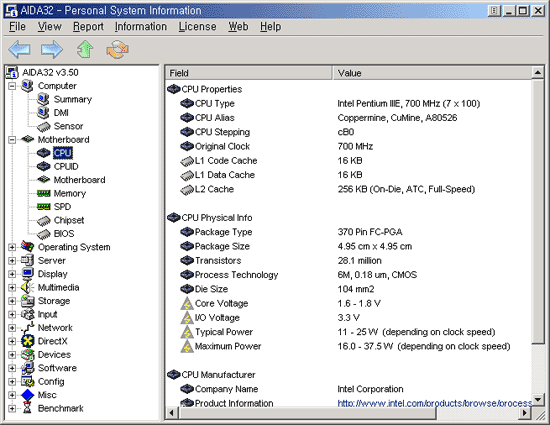Click the AIDA32 v3.50 root icon
Image resolution: width=550 pixels, height=425 pixels.
pos(12,72)
